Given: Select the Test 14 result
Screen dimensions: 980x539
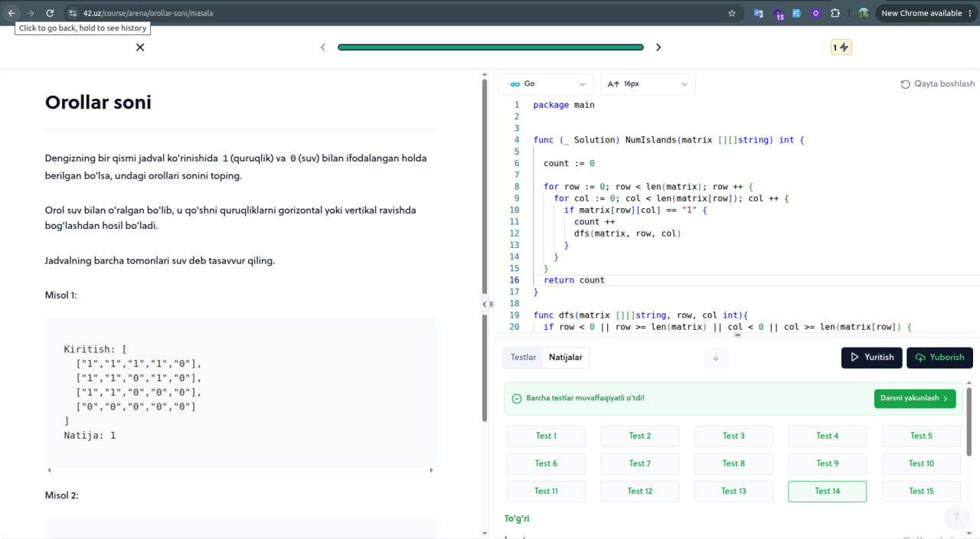Looking at the screenshot, I should [x=828, y=492].
